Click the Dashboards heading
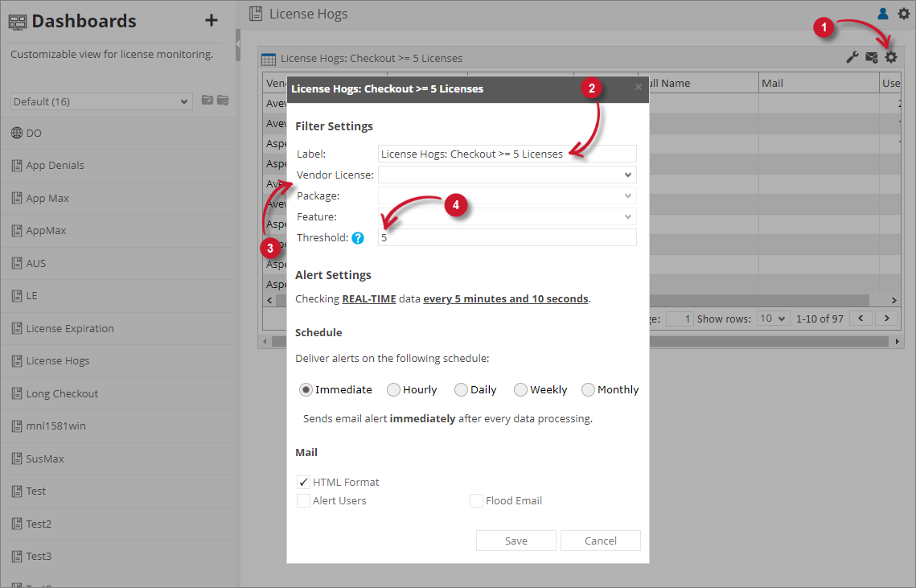The height and width of the screenshot is (588, 916). [x=84, y=21]
